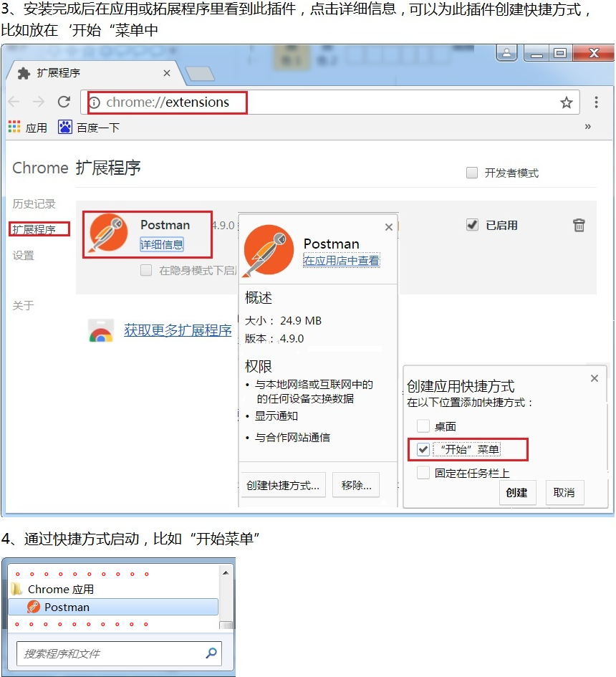
Task: Open the Chrome three-dot menu
Action: (596, 102)
